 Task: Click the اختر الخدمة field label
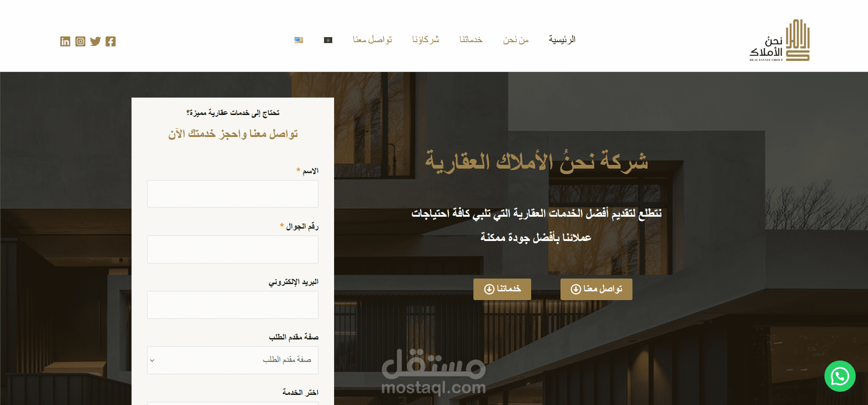pos(300,392)
